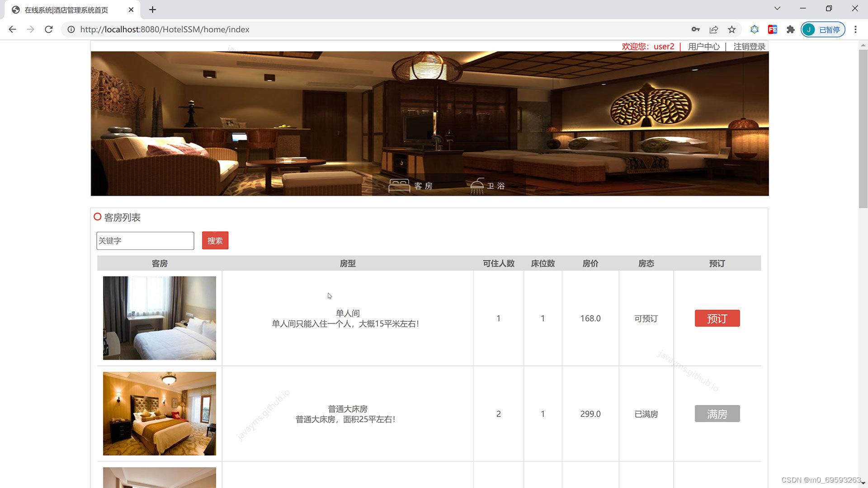Screen dimensions: 868x488
Task: Click the 预订 column header
Action: (x=717, y=263)
